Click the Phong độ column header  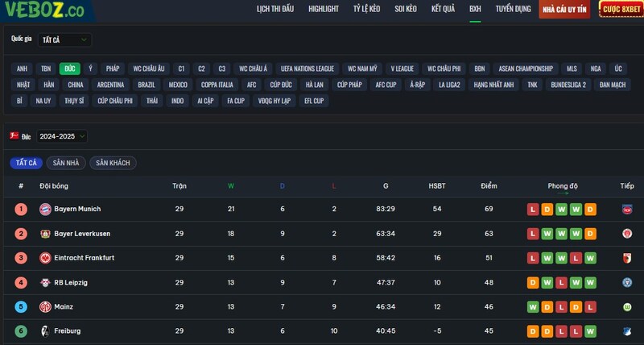click(x=562, y=186)
